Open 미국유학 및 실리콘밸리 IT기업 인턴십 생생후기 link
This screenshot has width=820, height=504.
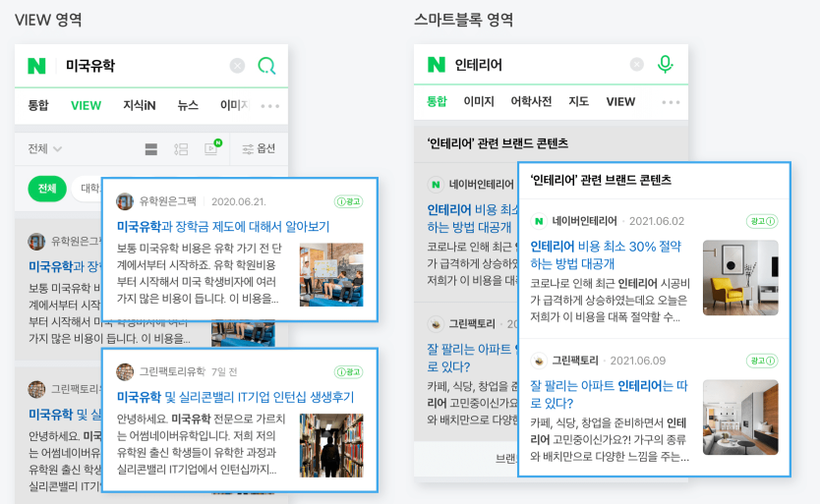[235, 397]
